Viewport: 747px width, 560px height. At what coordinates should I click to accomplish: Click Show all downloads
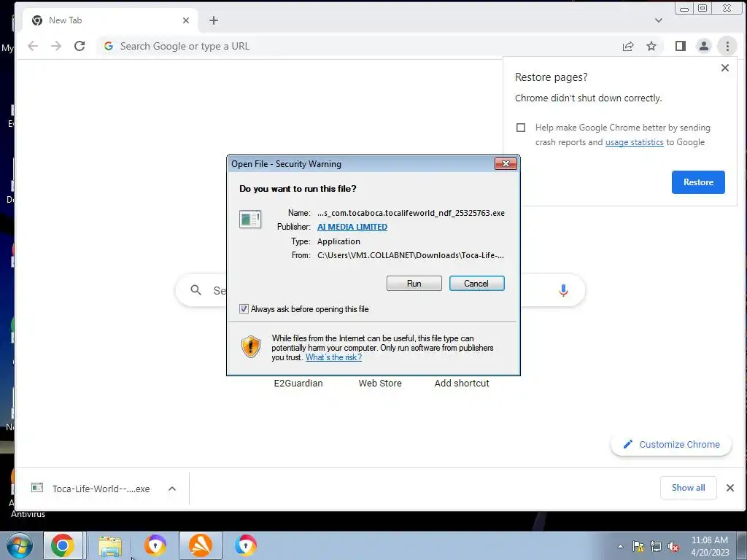pyautogui.click(x=688, y=488)
